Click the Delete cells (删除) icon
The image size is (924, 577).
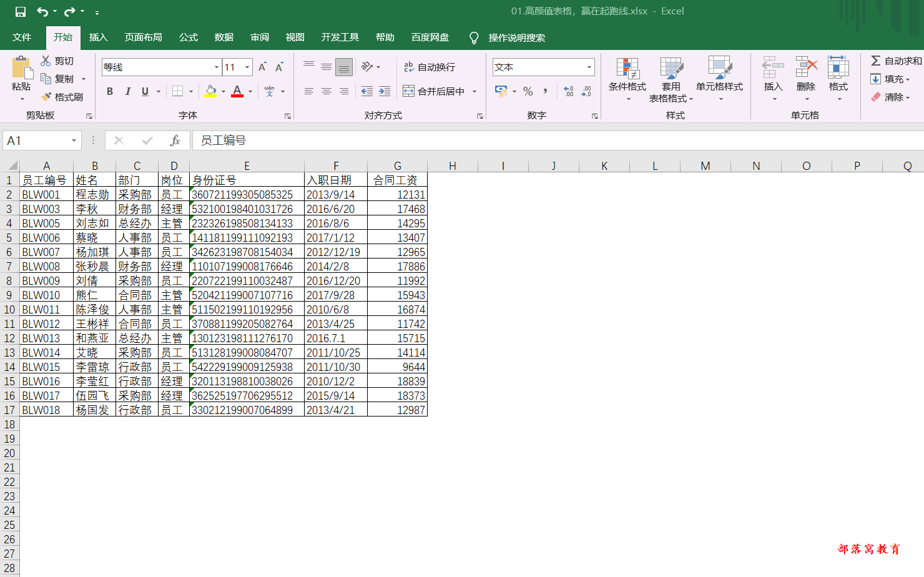pyautogui.click(x=806, y=67)
